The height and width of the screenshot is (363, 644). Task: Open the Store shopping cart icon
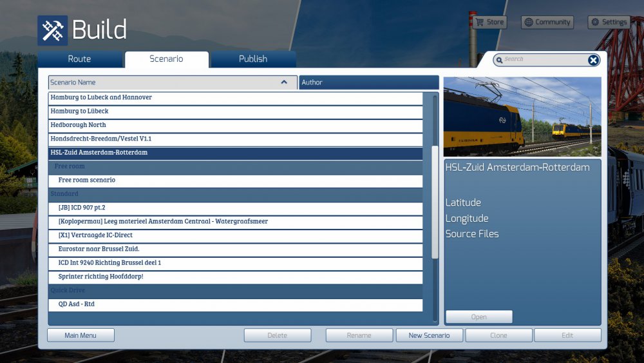(479, 22)
